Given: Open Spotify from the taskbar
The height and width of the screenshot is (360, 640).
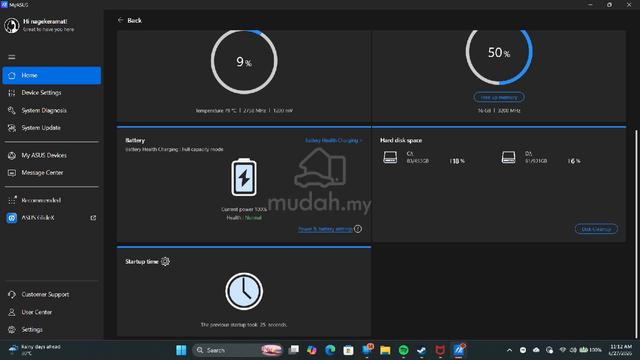Looking at the screenshot, I should [x=403, y=350].
